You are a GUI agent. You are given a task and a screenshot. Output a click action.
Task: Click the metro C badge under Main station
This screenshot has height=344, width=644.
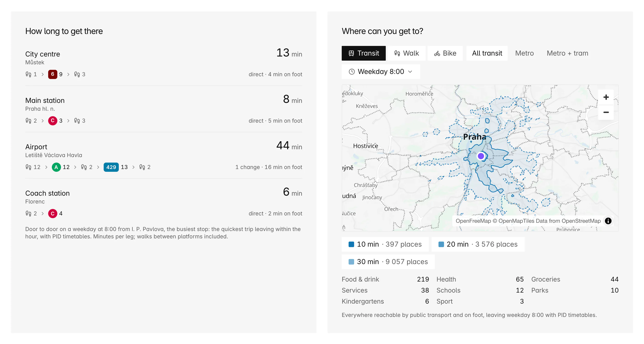tap(53, 121)
